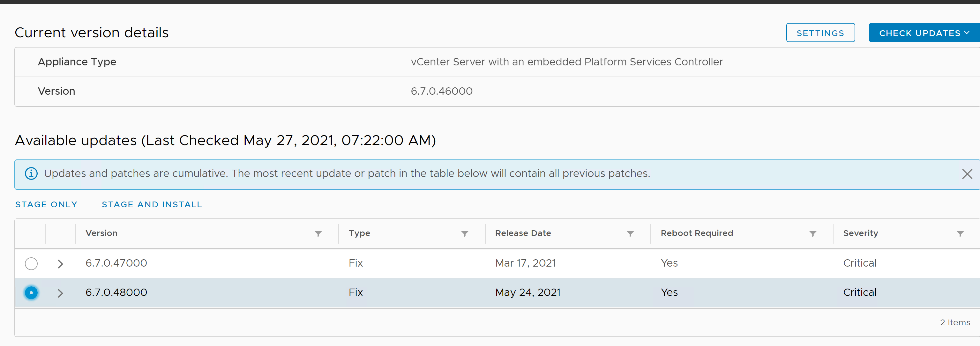The width and height of the screenshot is (980, 346).
Task: Click the Type column filter icon
Action: point(465,233)
